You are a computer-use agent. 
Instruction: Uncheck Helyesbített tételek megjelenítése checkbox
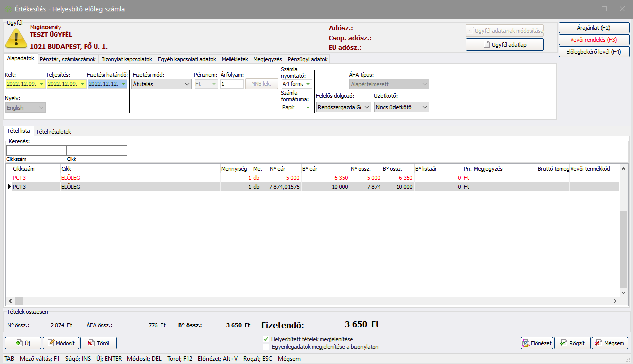click(266, 339)
